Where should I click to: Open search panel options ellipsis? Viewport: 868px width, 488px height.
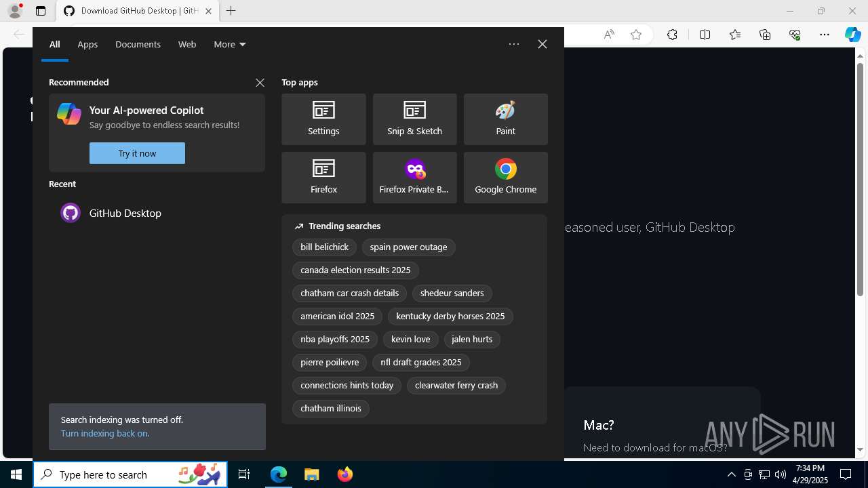[x=514, y=44]
